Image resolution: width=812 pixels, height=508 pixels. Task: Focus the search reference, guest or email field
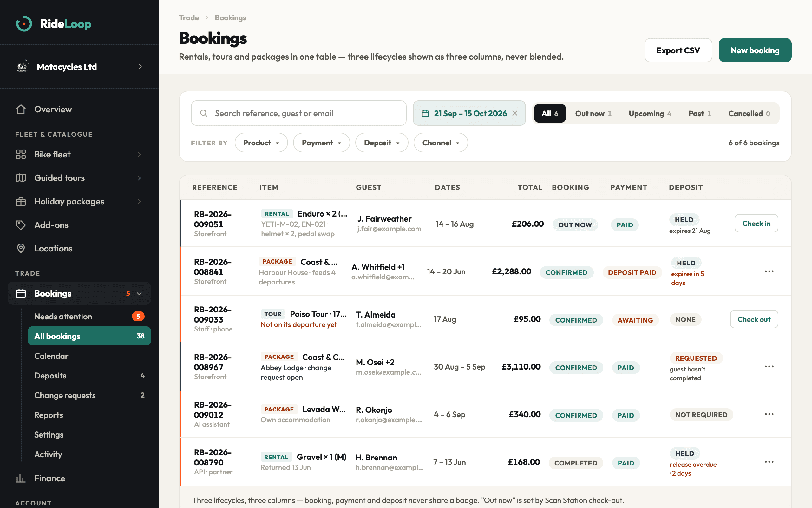click(298, 113)
